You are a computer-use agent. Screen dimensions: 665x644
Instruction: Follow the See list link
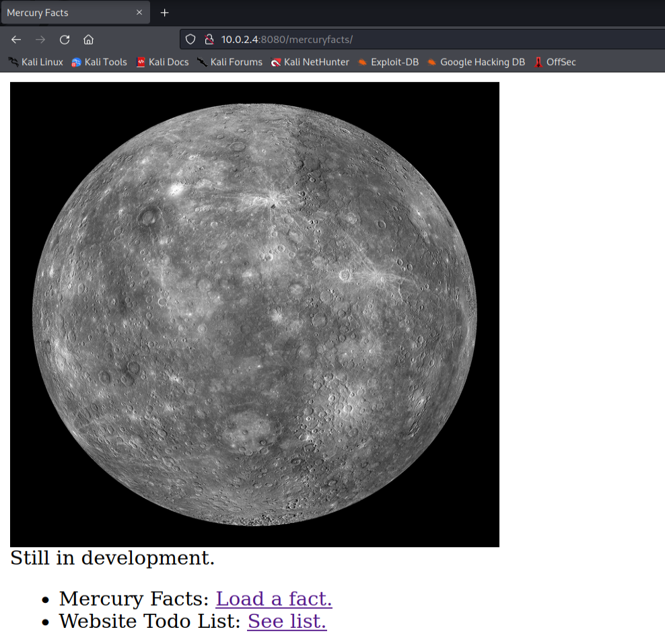(287, 621)
